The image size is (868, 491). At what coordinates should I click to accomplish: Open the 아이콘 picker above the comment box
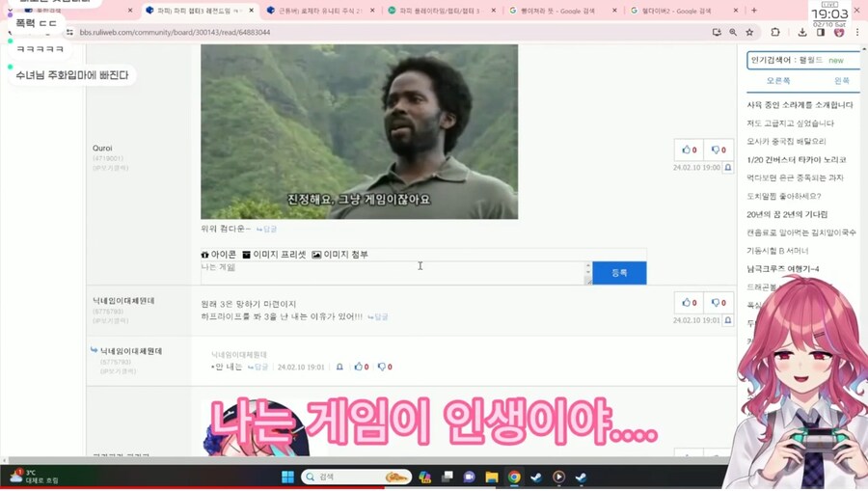click(x=219, y=255)
